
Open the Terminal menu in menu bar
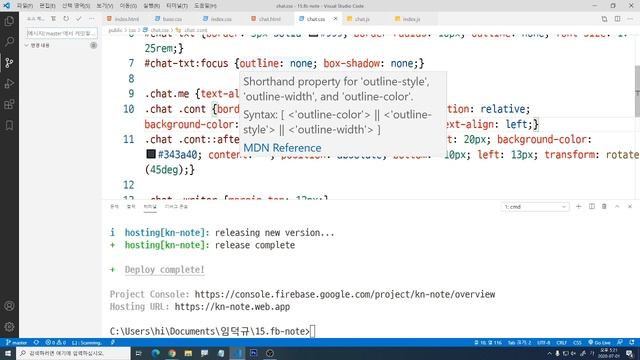pos(177,6)
